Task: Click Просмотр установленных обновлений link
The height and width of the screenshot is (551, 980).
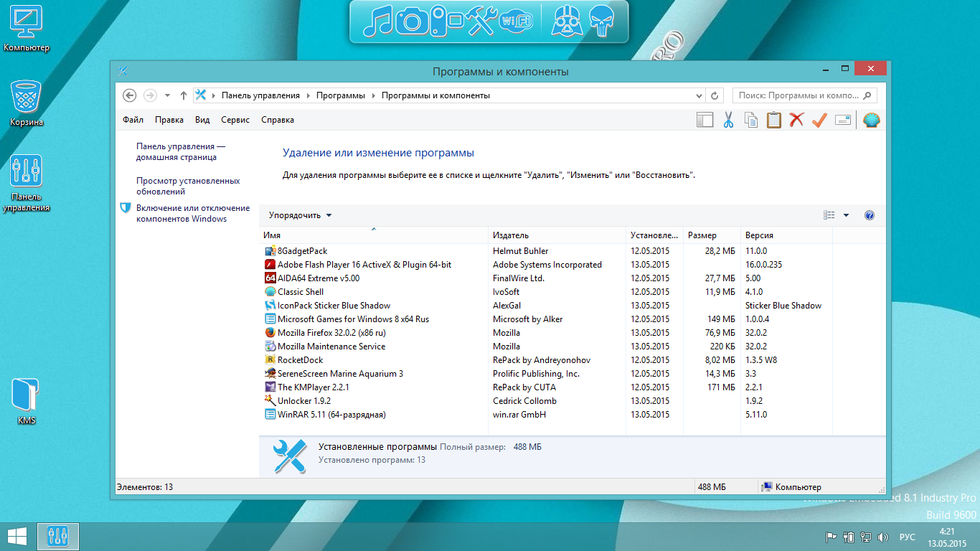Action: tap(188, 186)
